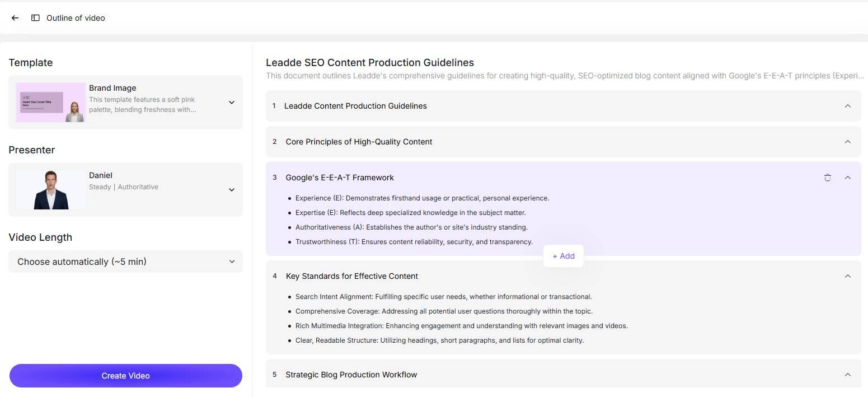Click the Brand Image template thumbnail
The height and width of the screenshot is (397, 868).
(x=51, y=102)
